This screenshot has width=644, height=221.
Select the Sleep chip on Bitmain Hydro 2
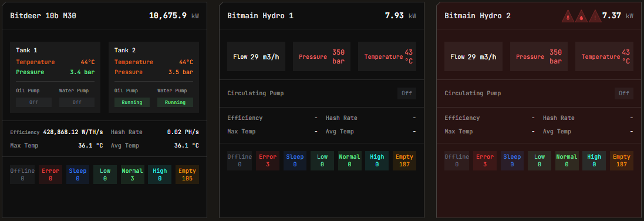[512, 160]
